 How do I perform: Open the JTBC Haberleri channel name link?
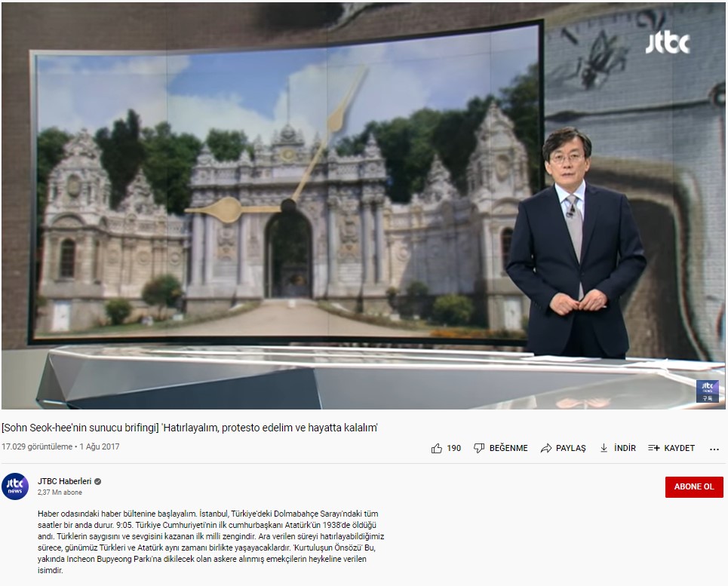click(x=64, y=481)
